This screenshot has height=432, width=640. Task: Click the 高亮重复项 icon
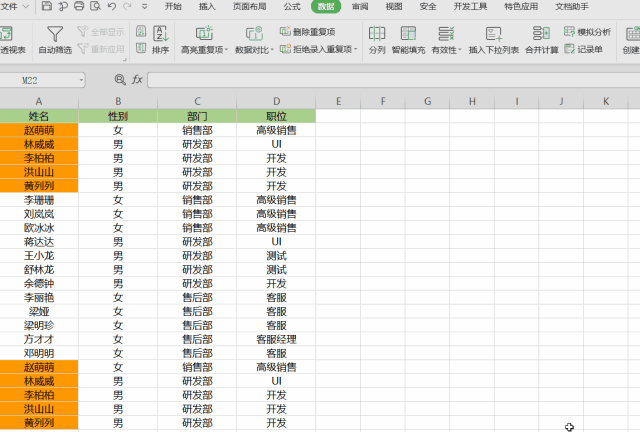tap(204, 33)
